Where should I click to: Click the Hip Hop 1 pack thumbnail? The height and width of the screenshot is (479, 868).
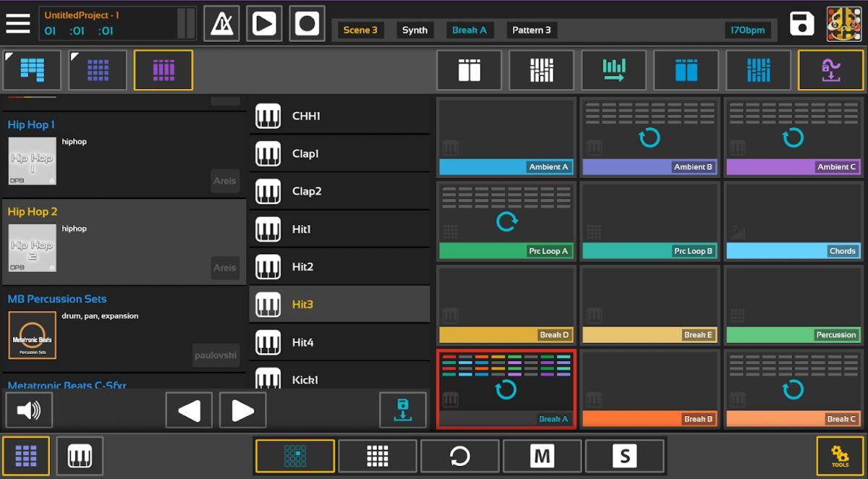[32, 161]
